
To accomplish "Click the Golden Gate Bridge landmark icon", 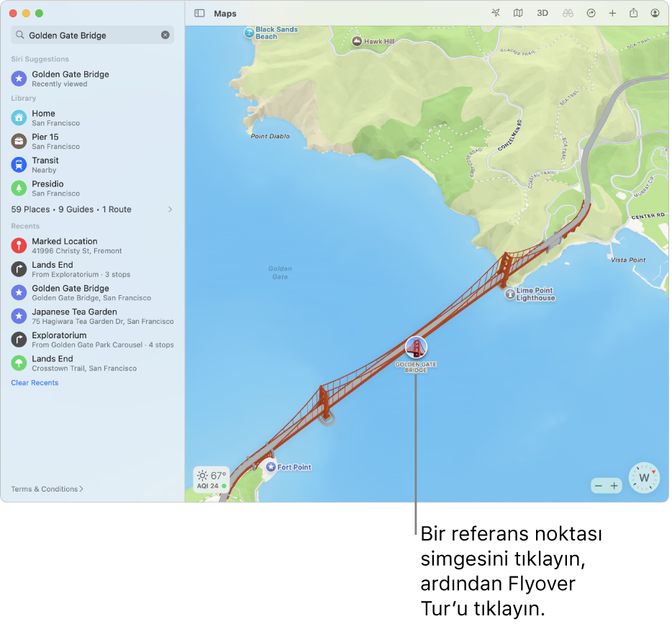I will tap(416, 348).
